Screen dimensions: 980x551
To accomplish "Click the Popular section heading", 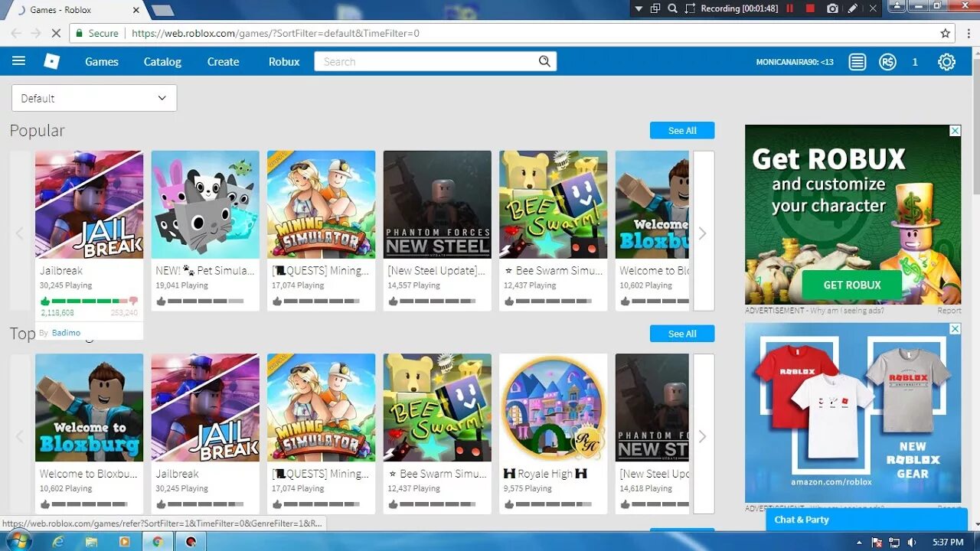I will coord(37,130).
